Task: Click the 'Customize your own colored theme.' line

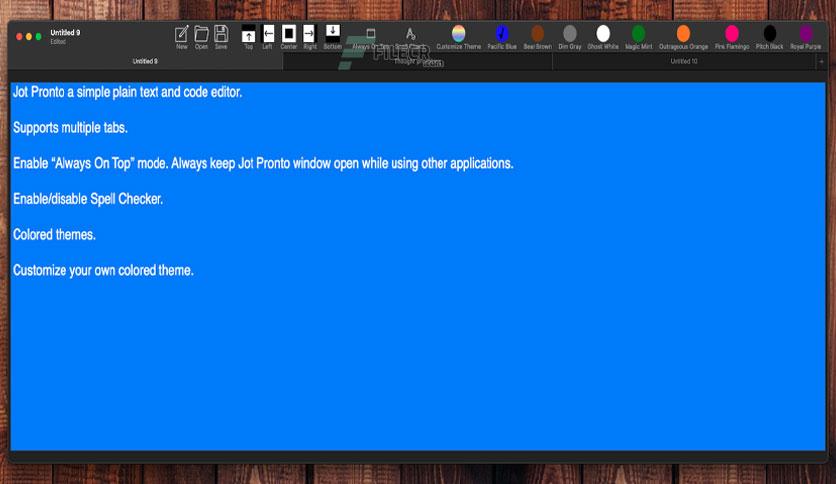Action: 103,270
